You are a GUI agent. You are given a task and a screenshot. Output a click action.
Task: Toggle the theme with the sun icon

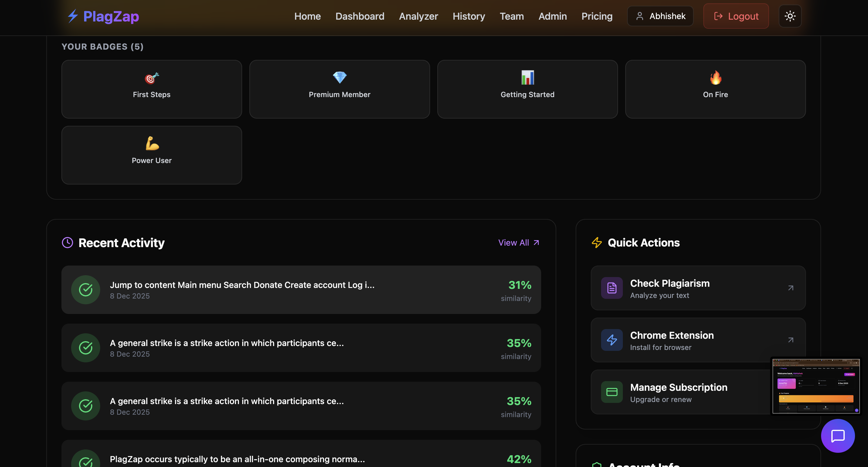[790, 15]
